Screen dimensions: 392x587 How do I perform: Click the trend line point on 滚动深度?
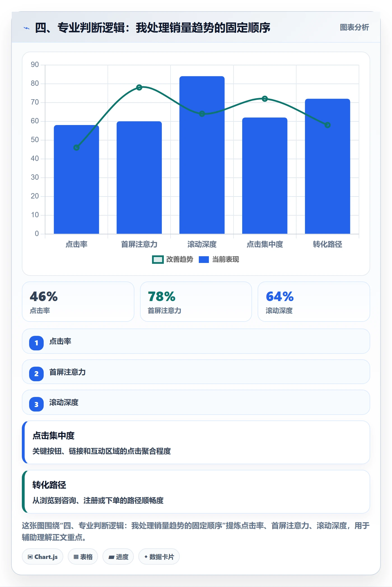[202, 114]
